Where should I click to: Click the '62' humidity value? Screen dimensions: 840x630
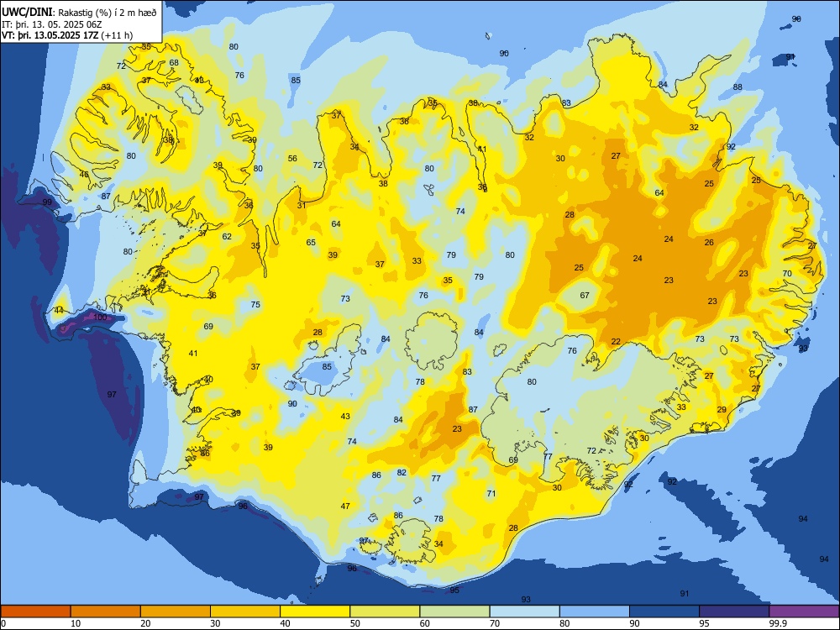coord(227,236)
